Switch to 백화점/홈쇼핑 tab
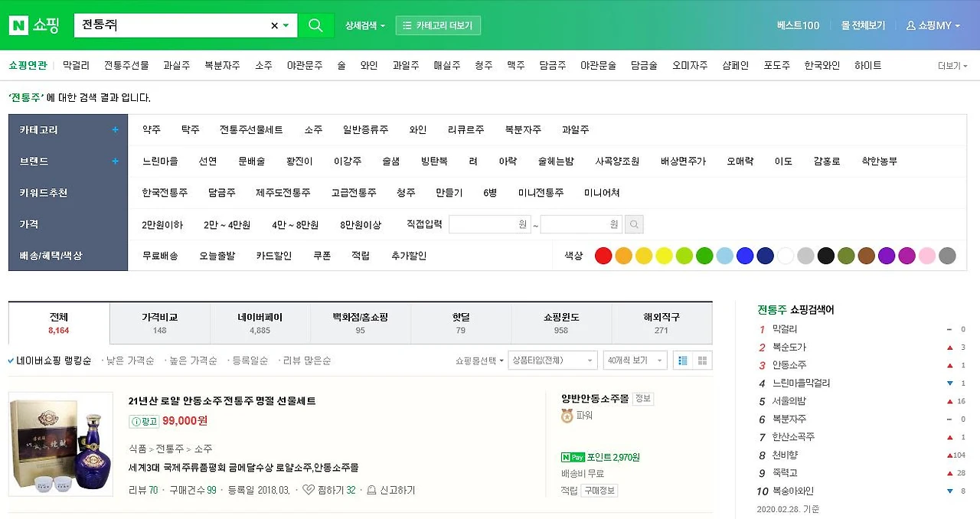980x519 pixels. (361, 323)
